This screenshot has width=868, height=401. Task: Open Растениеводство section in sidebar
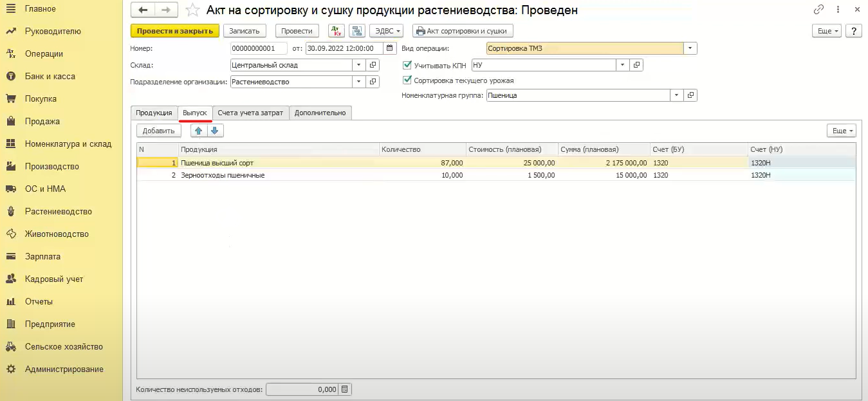coord(58,211)
